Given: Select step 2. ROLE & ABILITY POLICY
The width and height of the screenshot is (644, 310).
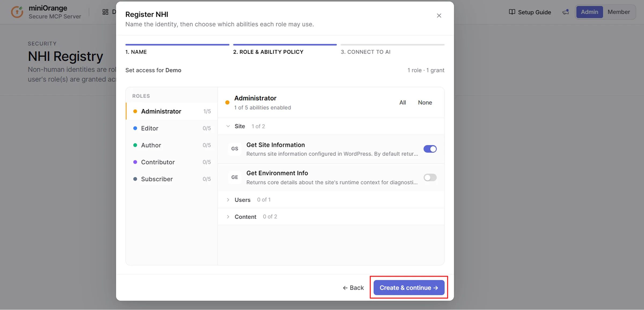Looking at the screenshot, I should point(285,49).
